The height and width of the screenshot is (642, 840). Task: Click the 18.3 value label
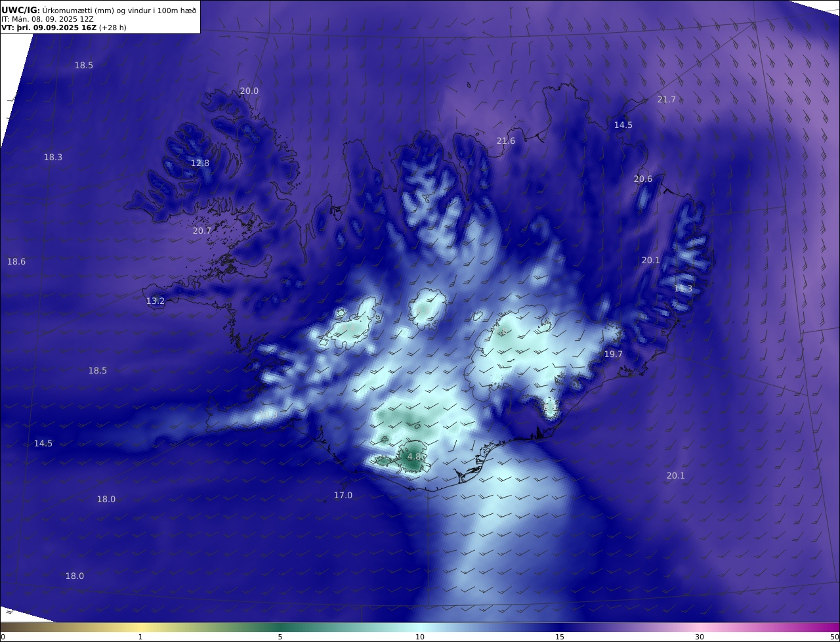pyautogui.click(x=53, y=158)
